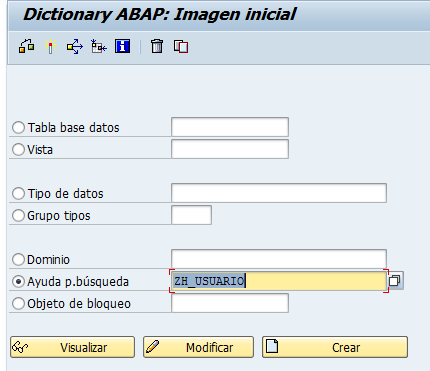
Task: Select the Tipo de datos radio button
Action: [x=18, y=193]
